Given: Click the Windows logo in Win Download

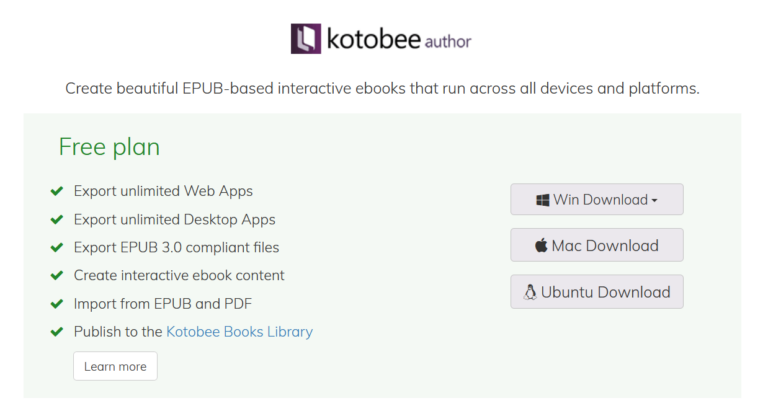Looking at the screenshot, I should click(543, 200).
